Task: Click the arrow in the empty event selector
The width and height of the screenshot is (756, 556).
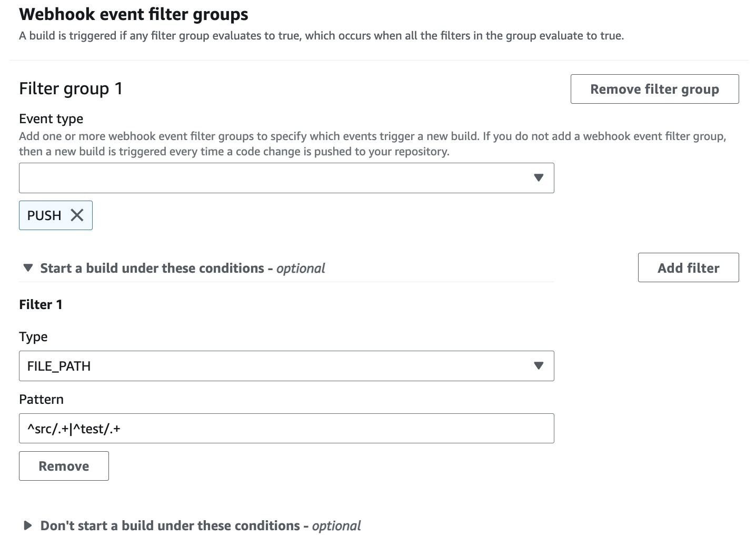Action: (539, 178)
